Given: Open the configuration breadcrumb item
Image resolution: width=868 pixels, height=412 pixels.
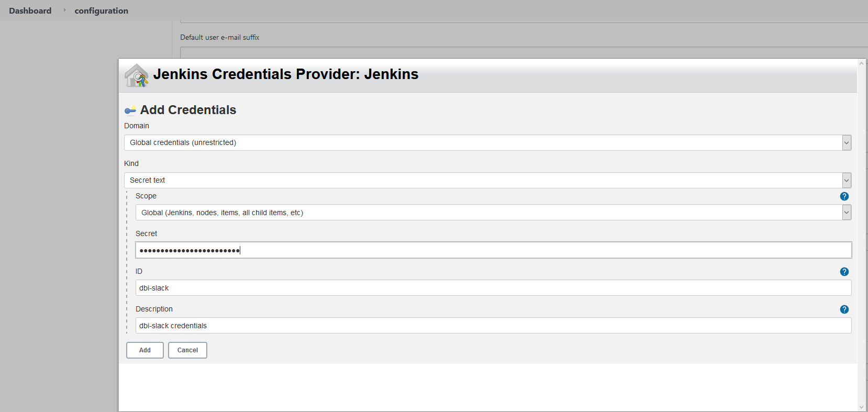Looking at the screenshot, I should tap(101, 10).
